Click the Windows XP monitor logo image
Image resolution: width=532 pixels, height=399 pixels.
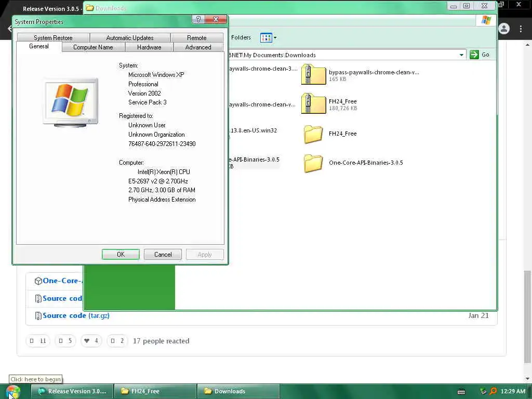(71, 103)
